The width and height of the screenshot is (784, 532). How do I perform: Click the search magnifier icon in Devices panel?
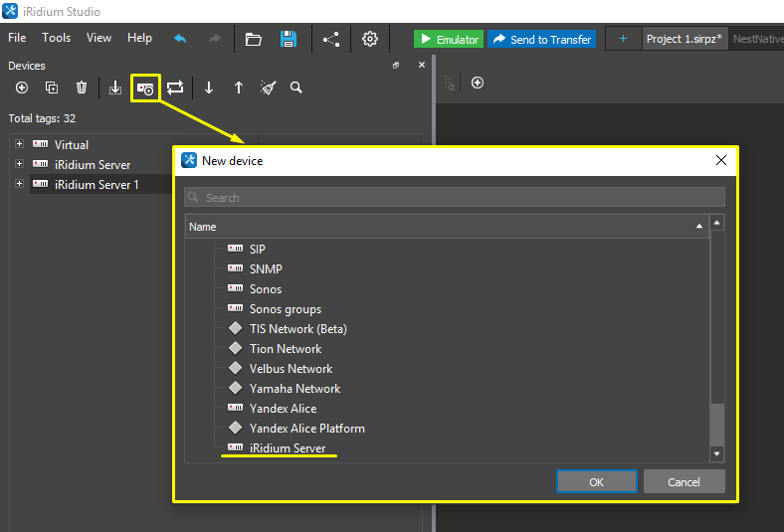click(296, 88)
